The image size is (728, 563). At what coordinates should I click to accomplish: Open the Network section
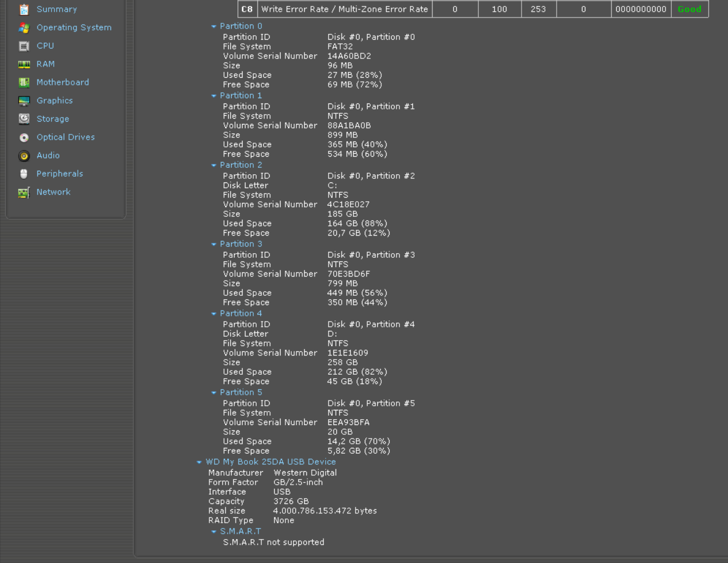click(53, 192)
